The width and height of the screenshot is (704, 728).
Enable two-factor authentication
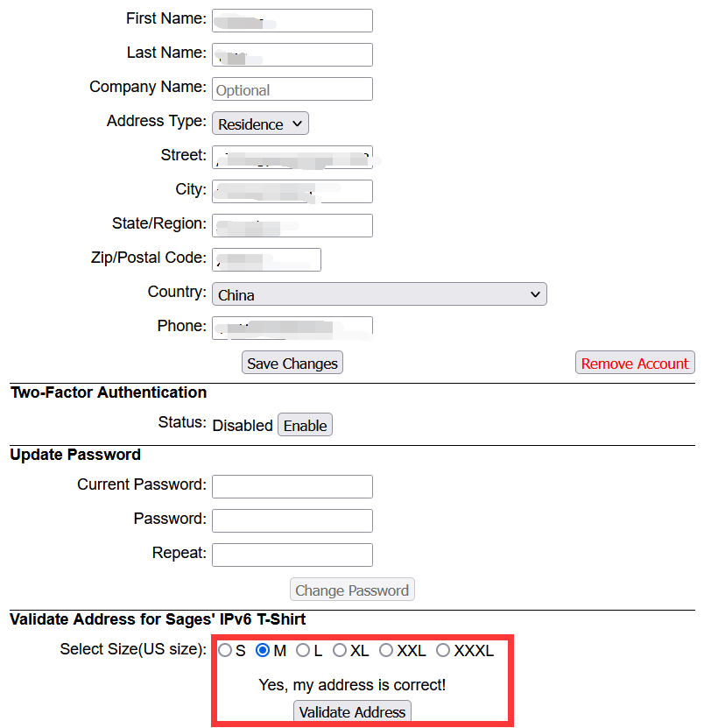(305, 425)
